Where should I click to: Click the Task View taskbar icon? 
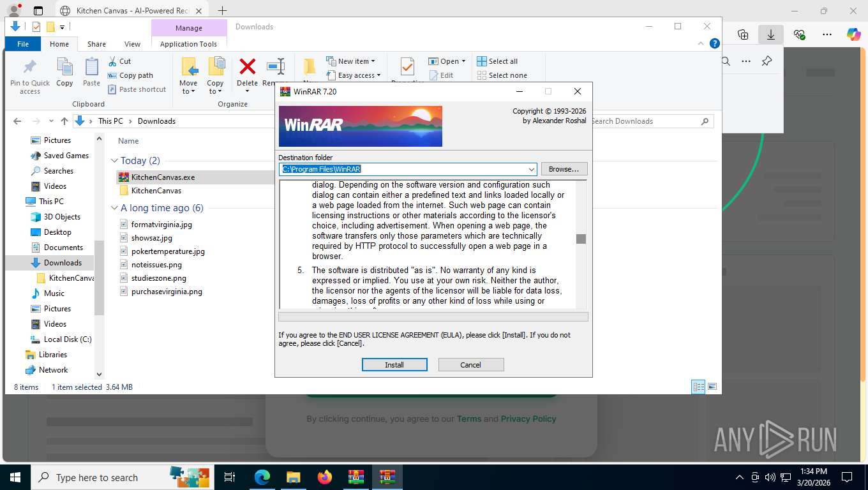tap(230, 477)
